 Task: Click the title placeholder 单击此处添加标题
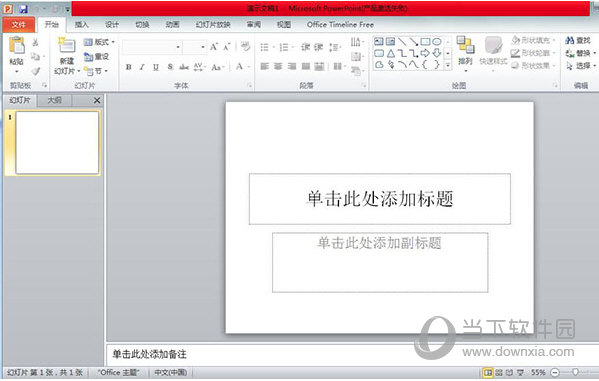pos(380,199)
